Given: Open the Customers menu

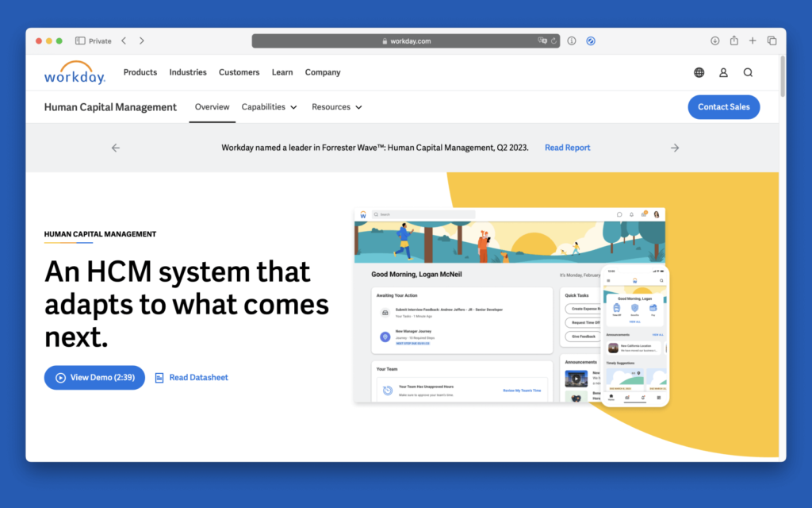Looking at the screenshot, I should (239, 72).
